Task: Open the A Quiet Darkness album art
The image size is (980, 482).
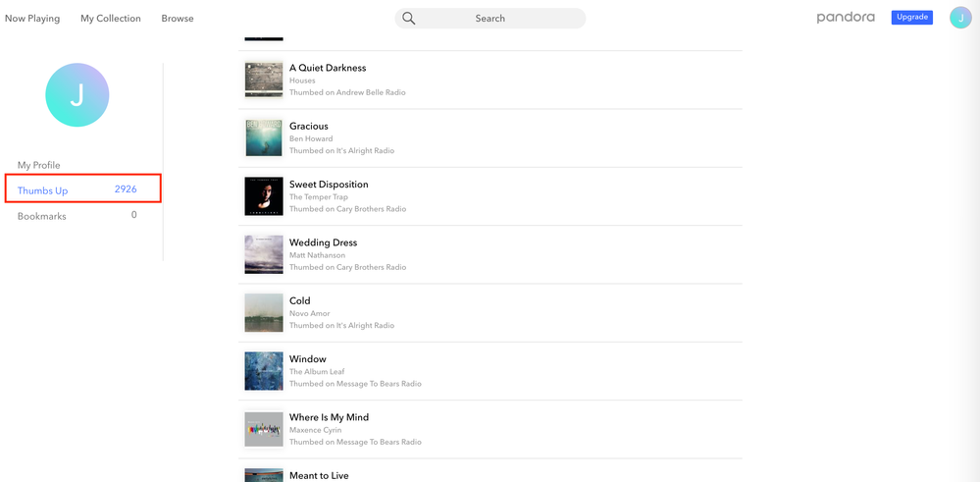Action: click(x=264, y=80)
